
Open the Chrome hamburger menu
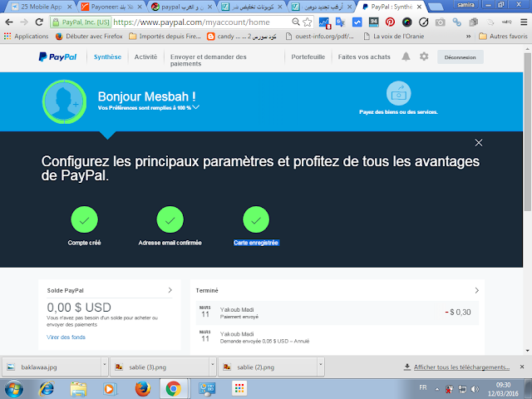(x=524, y=22)
